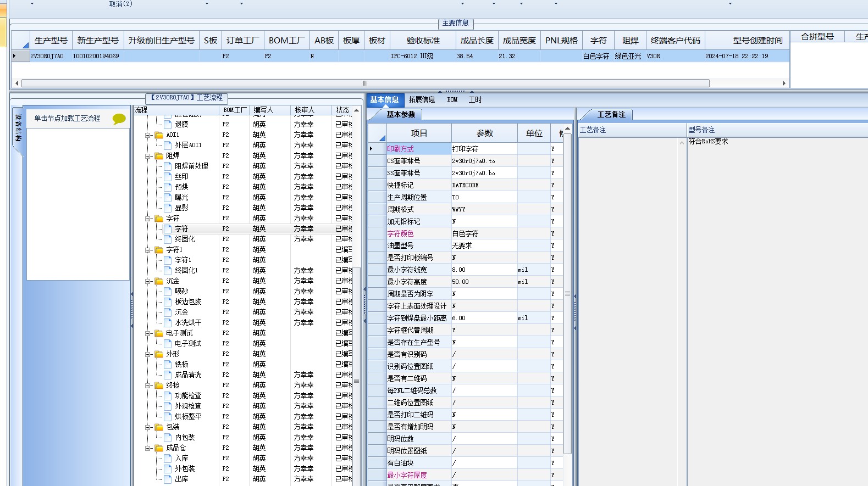Image resolution: width=868 pixels, height=486 pixels.
Task: Click the document icon beside 显影
Action: (168, 208)
